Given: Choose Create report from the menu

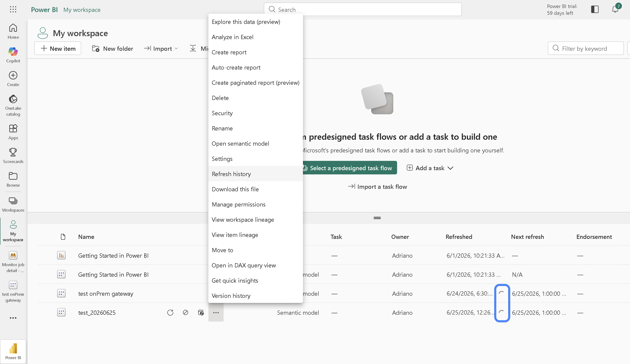Looking at the screenshot, I should (x=256, y=52).
